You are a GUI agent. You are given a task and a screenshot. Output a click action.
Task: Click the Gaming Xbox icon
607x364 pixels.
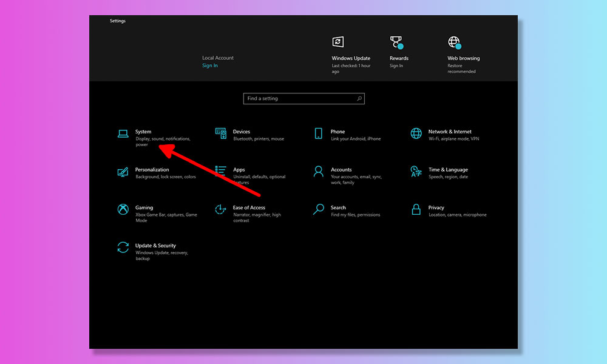click(123, 209)
